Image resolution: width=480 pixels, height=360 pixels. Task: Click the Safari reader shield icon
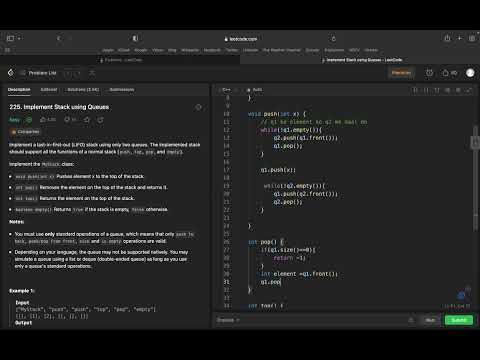point(135,39)
